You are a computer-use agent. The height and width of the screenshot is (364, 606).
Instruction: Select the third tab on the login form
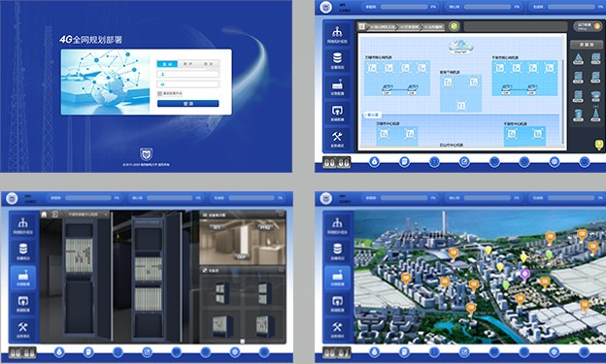[x=209, y=64]
